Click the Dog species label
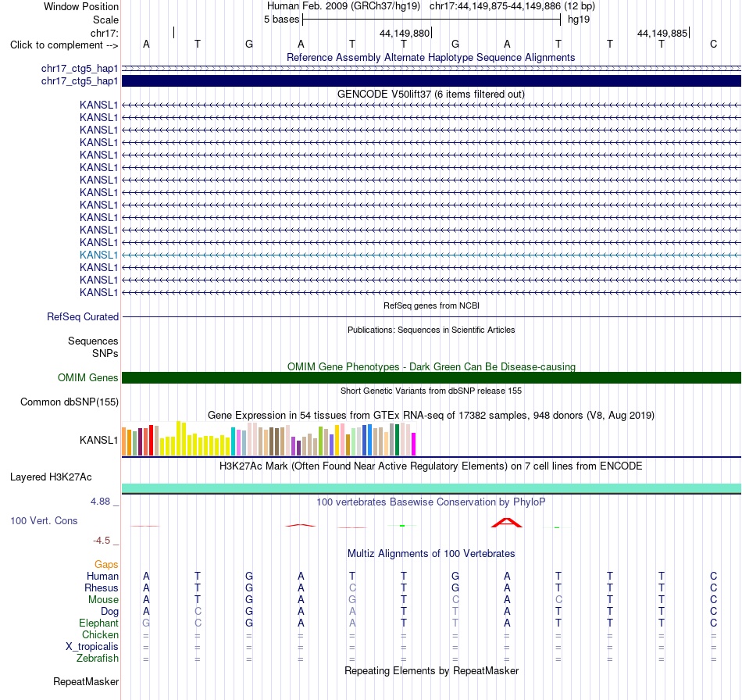The width and height of the screenshot is (742, 700). (109, 612)
